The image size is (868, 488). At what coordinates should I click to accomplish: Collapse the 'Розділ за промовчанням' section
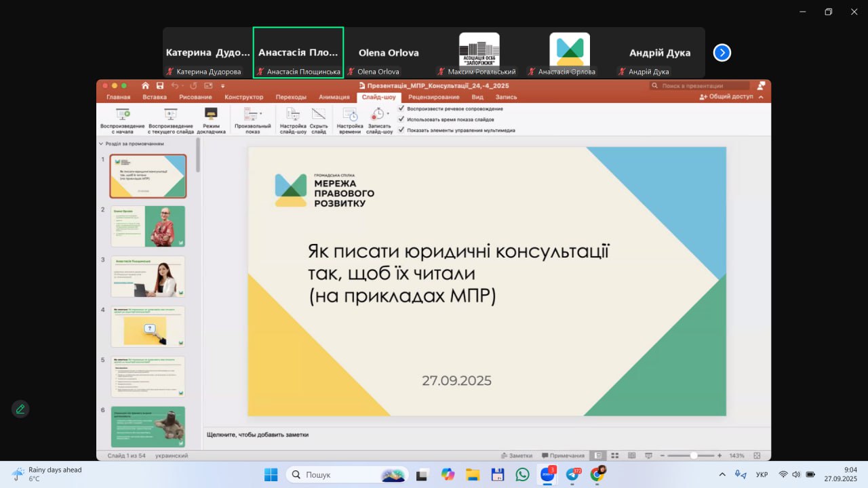click(101, 144)
